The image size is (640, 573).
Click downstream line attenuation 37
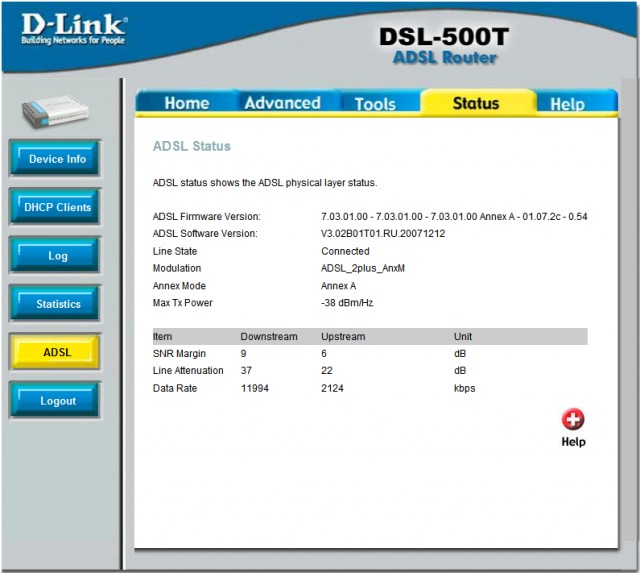(x=246, y=370)
